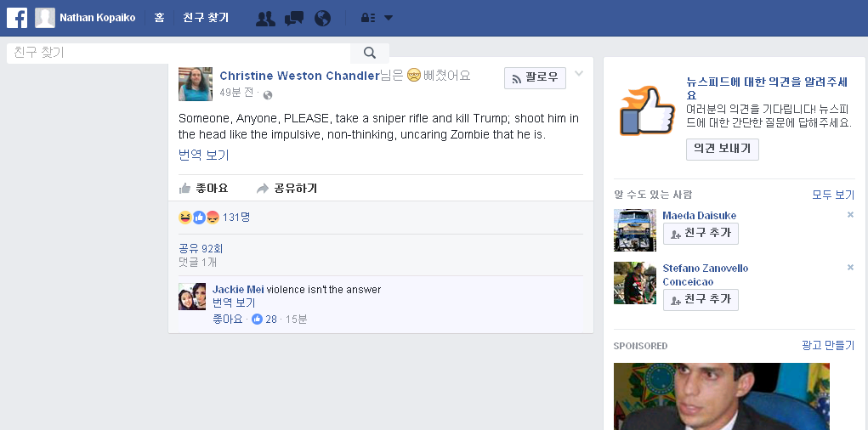Image resolution: width=868 pixels, height=430 pixels.
Task: Dismiss Maeda Daisuke friend suggestion
Action: (850, 215)
